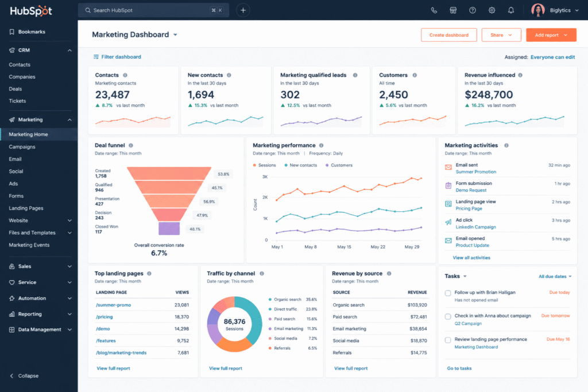The height and width of the screenshot is (392, 588).
Task: Click the traffic donut chart center
Action: 234,324
